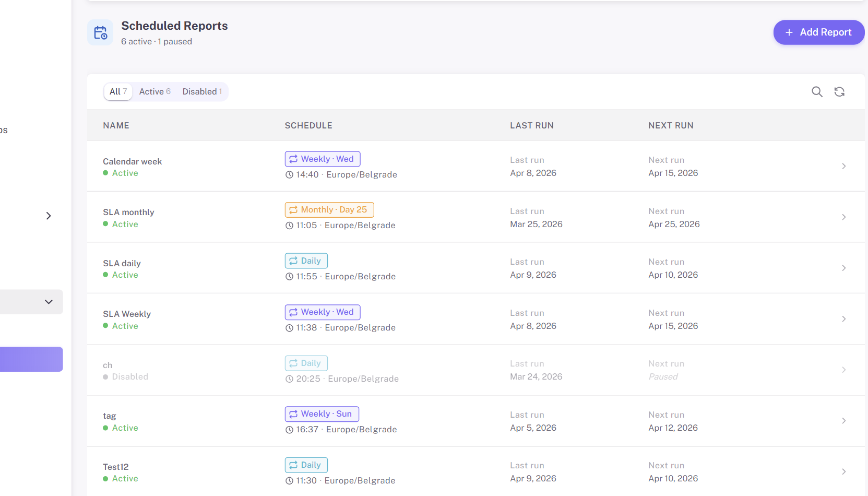This screenshot has height=496, width=868.
Task: Click the clock icon next to SLA daily time
Action: [289, 276]
